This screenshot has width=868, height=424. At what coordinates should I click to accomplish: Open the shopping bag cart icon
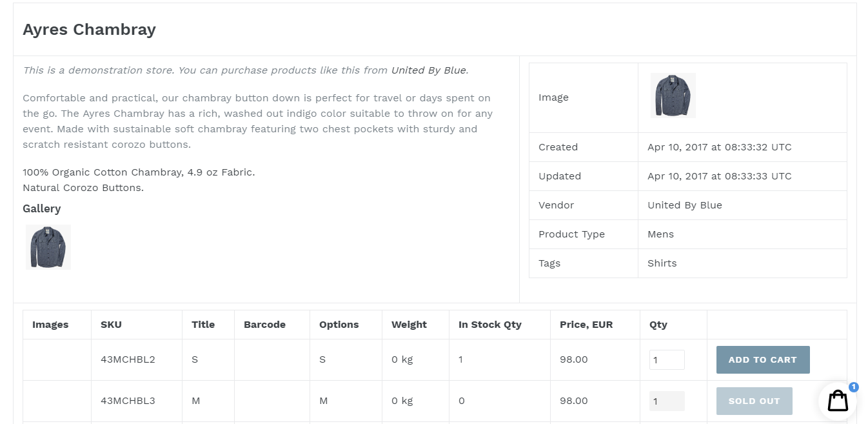click(x=837, y=401)
